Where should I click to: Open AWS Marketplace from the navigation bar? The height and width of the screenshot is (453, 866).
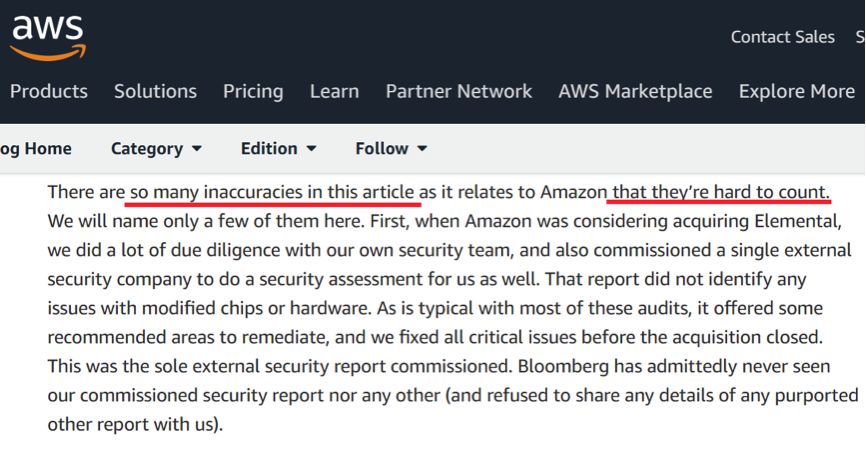click(635, 91)
